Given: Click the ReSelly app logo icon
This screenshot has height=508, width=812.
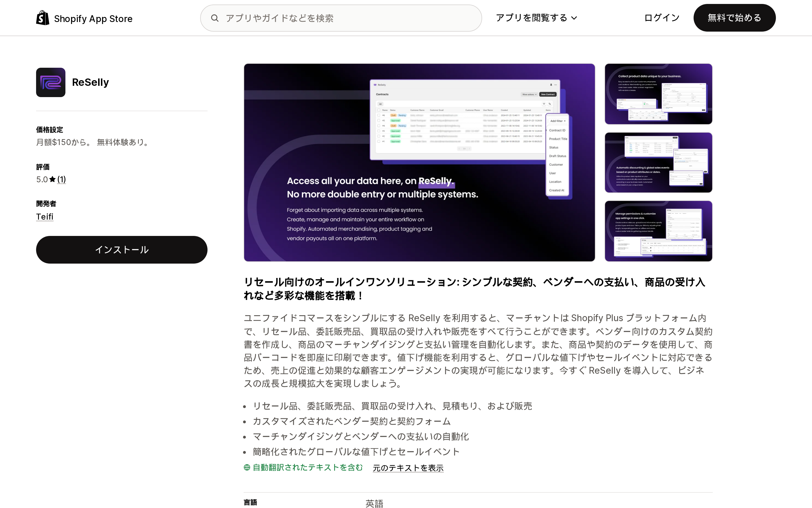Looking at the screenshot, I should (x=51, y=82).
